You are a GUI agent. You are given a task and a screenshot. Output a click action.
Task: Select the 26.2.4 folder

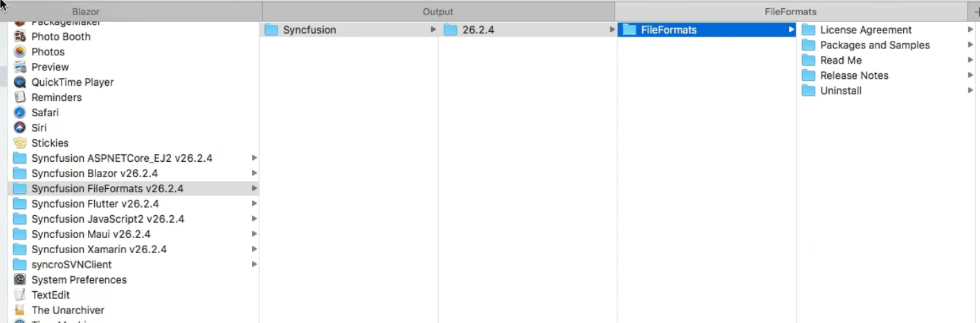click(478, 30)
